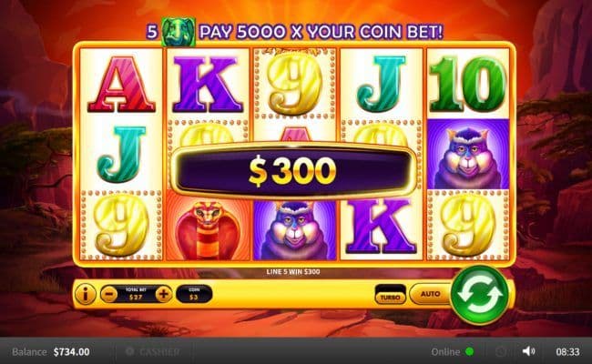Screen dimensions: 592x364
Task: Click the purple monkey symbol on reel five
Action: [468, 154]
